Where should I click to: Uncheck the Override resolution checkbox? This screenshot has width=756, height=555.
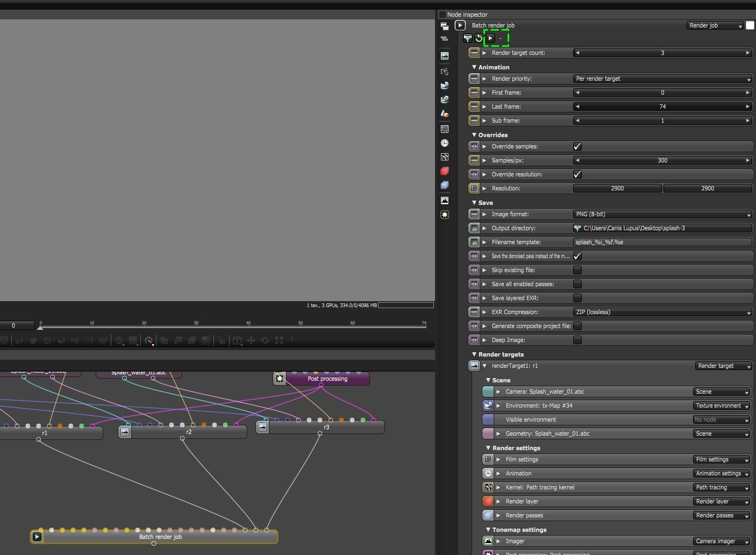pos(577,174)
